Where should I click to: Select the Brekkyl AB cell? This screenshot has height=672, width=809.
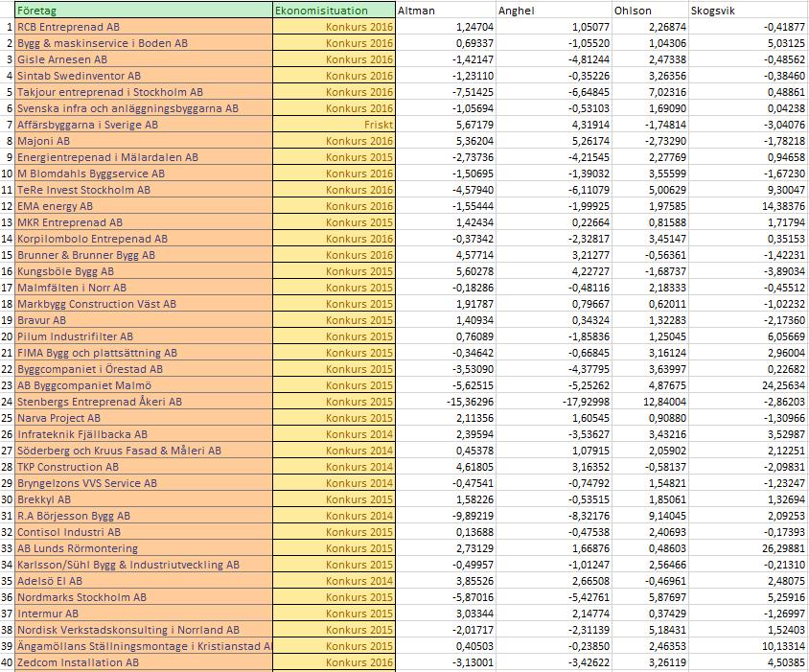pyautogui.click(x=144, y=499)
